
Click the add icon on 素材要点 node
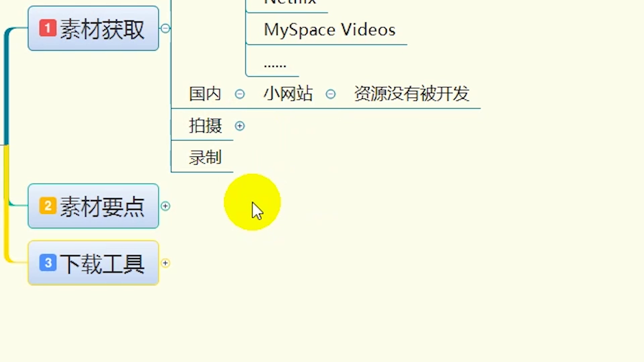point(166,206)
